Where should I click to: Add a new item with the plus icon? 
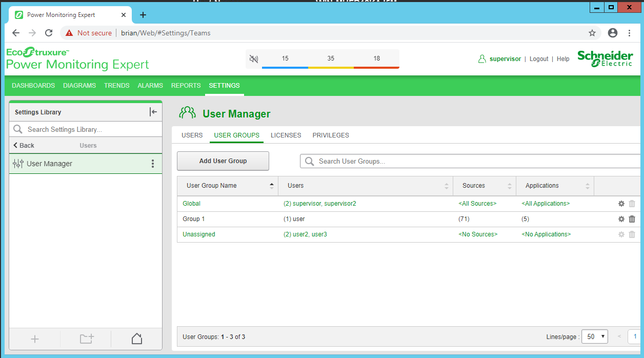(35, 339)
